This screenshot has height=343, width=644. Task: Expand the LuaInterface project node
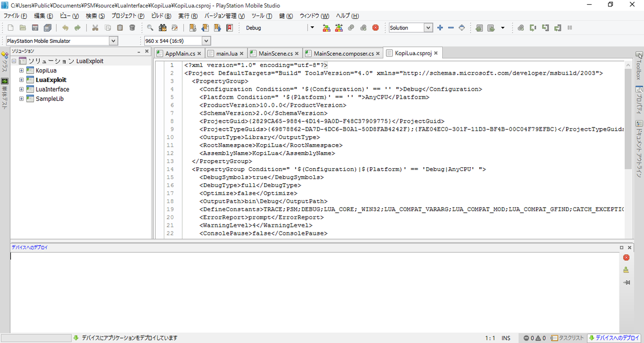[21, 90]
